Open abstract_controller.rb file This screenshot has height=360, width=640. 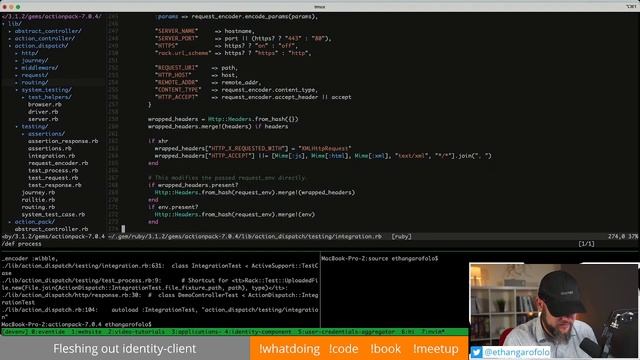click(x=51, y=229)
